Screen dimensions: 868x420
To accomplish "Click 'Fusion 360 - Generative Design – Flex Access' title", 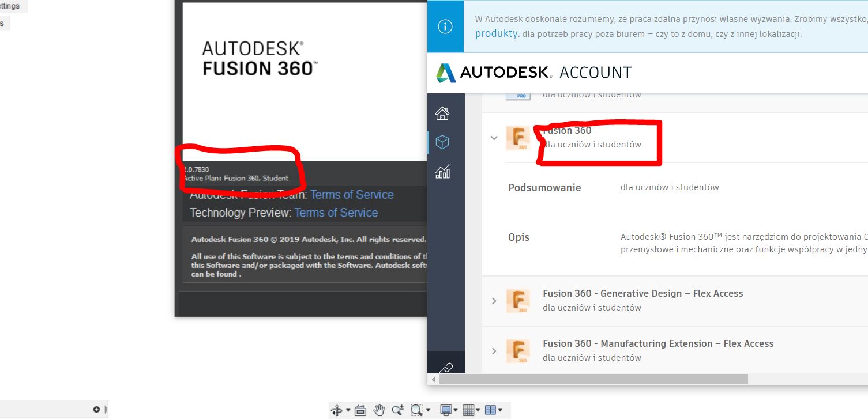I will tap(643, 293).
